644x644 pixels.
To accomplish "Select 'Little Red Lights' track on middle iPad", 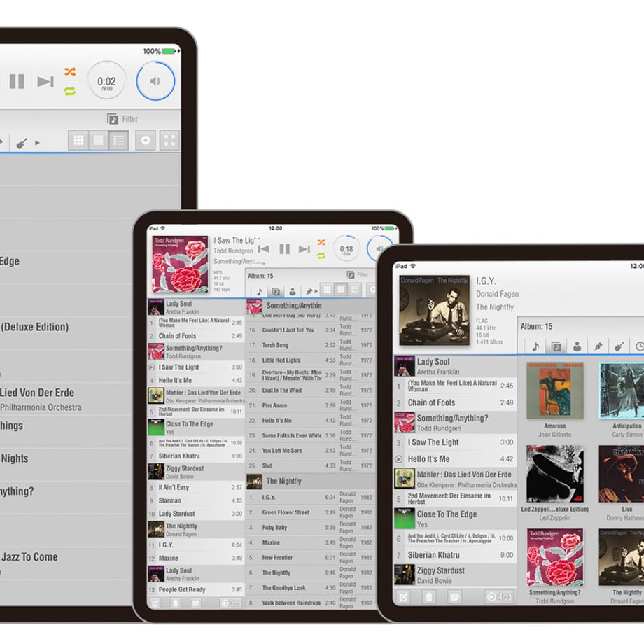I will tap(310, 360).
